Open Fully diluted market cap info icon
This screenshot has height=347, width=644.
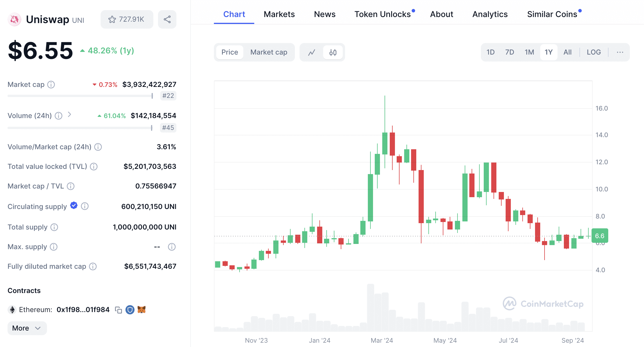[93, 266]
